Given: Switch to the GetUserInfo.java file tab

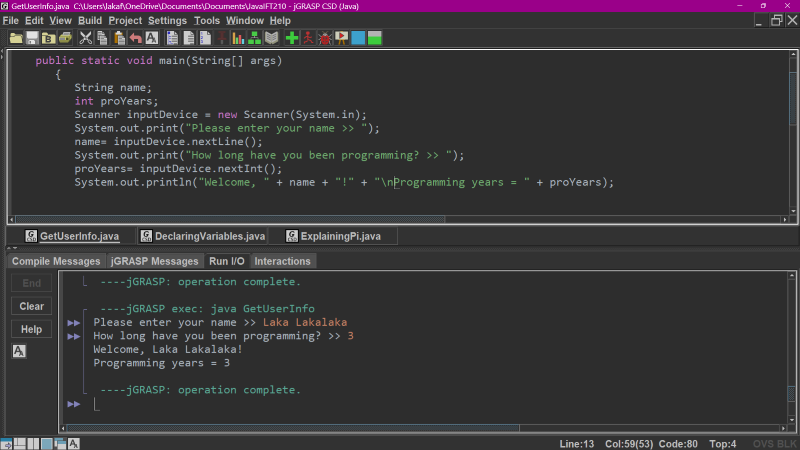Looking at the screenshot, I should (x=72, y=236).
